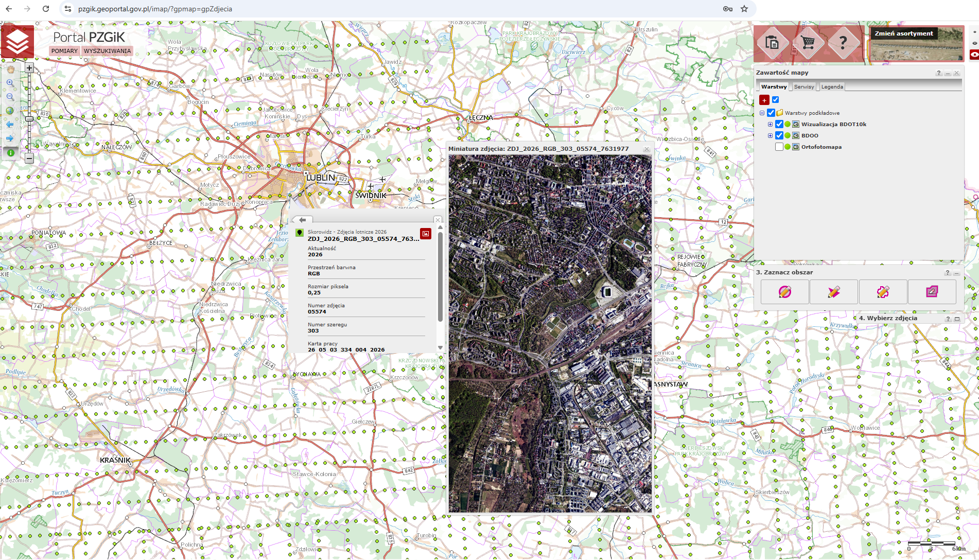This screenshot has width=979, height=560.
Task: Open the help question mark icon
Action: point(843,43)
